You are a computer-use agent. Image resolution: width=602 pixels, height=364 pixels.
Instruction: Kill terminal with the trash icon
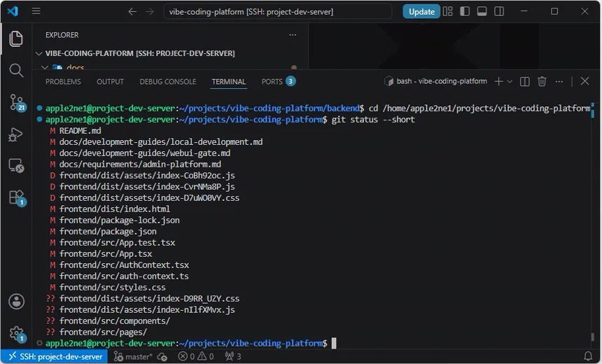pos(542,81)
